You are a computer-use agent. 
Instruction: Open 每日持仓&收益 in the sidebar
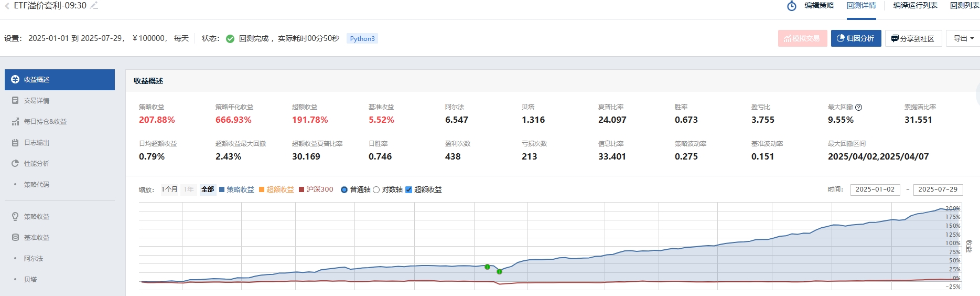45,122
